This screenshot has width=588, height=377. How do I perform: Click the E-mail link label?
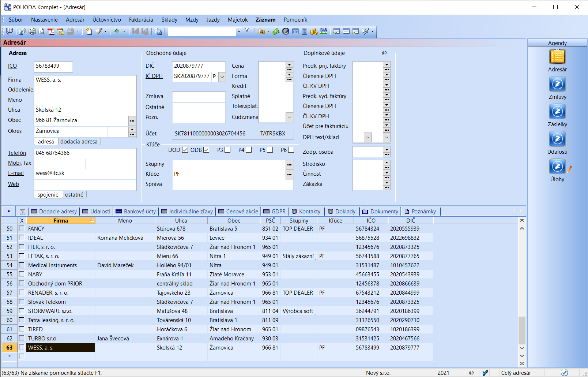tap(16, 173)
